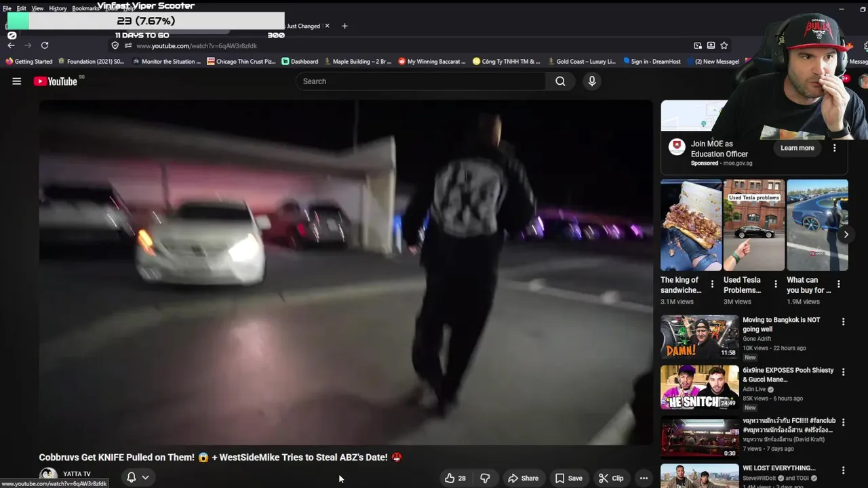This screenshot has height=488, width=868.
Task: Open options for the MOE sponsored ad
Action: [x=834, y=148]
